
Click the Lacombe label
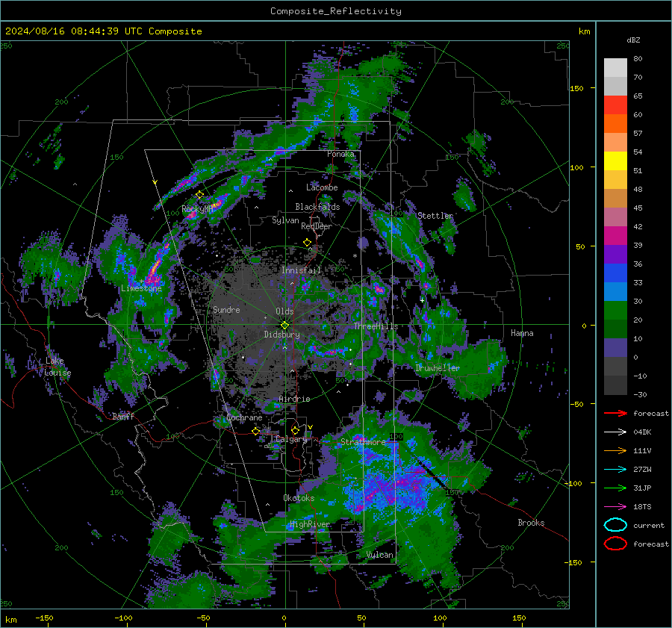click(322, 187)
